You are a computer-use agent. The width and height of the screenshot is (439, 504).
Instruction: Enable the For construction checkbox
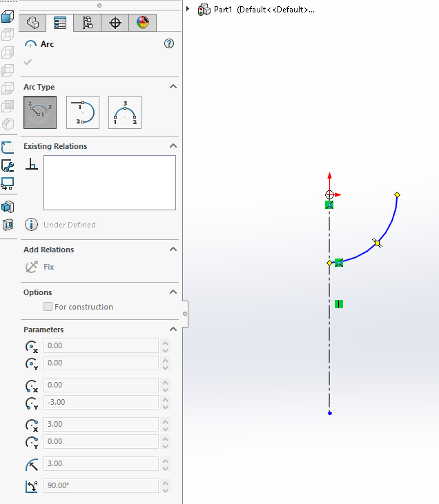tap(48, 307)
